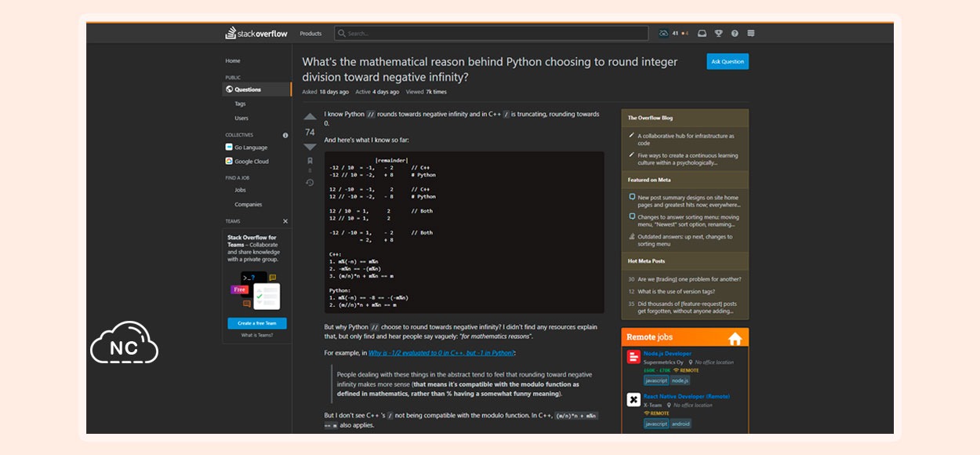This screenshot has width=980, height=455.
Task: Click the 'Asked 18 days ago' text
Action: click(x=325, y=92)
